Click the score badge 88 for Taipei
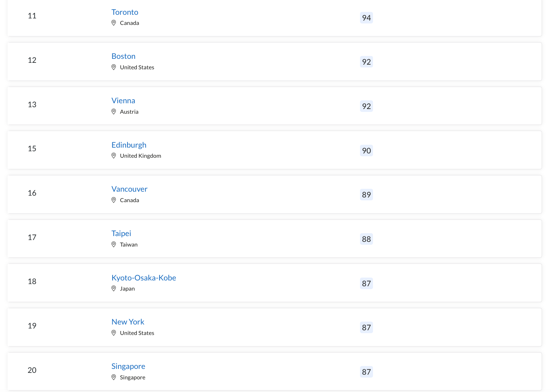551x392 pixels. 366,239
